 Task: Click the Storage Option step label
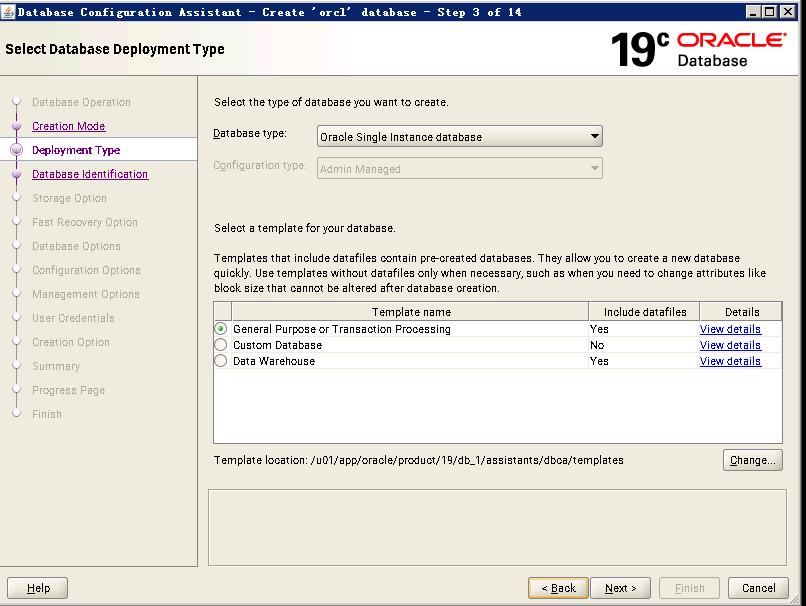pos(69,198)
